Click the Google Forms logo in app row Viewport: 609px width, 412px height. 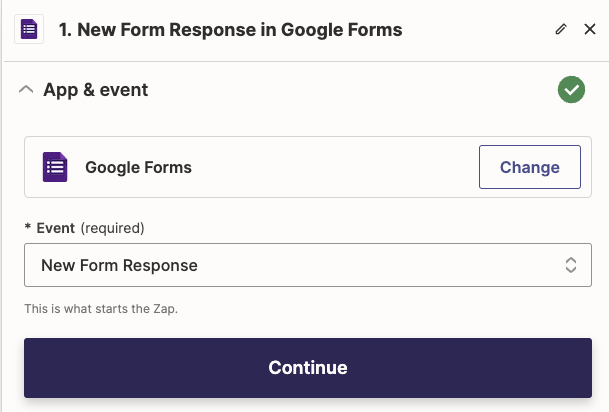pyautogui.click(x=55, y=167)
